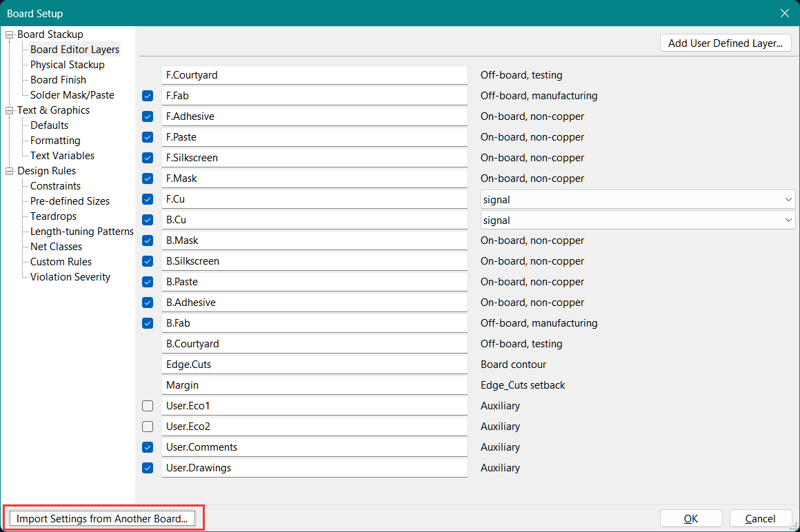
Task: Open Violation Severity settings
Action: pos(70,277)
